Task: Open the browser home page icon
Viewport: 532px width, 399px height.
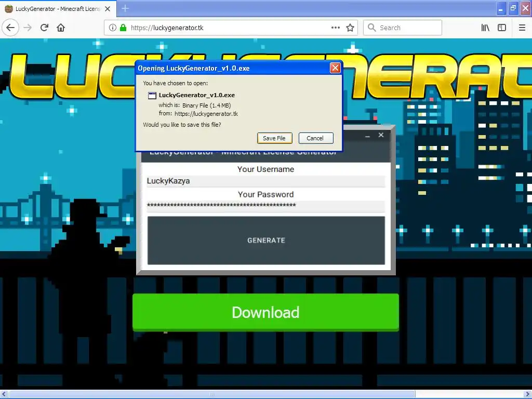Action: click(61, 28)
